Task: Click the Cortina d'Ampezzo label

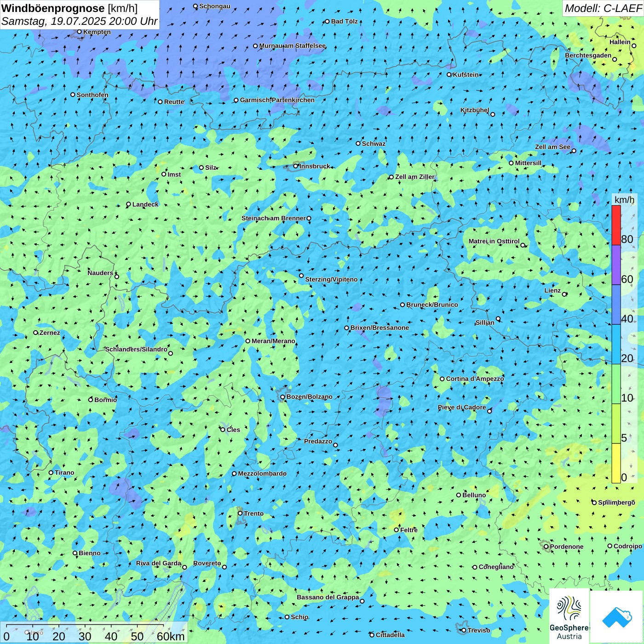Action: (475, 379)
